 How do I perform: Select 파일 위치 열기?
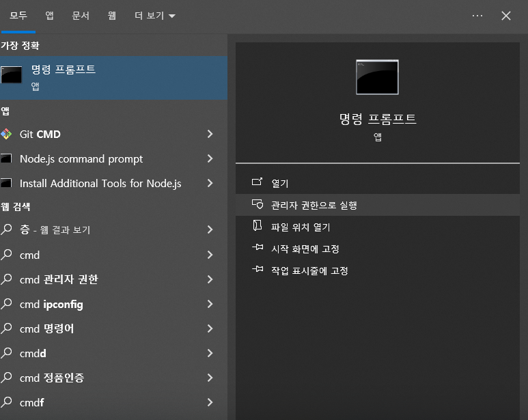coord(378,227)
